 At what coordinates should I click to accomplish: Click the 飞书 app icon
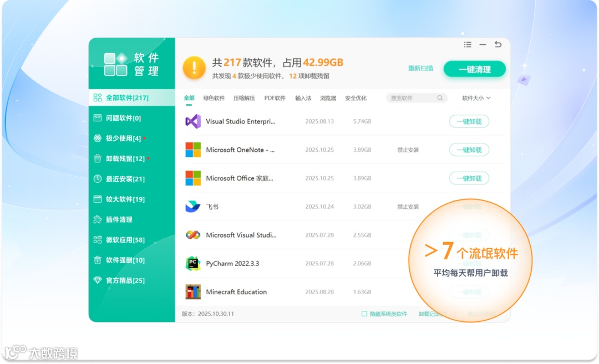point(193,207)
